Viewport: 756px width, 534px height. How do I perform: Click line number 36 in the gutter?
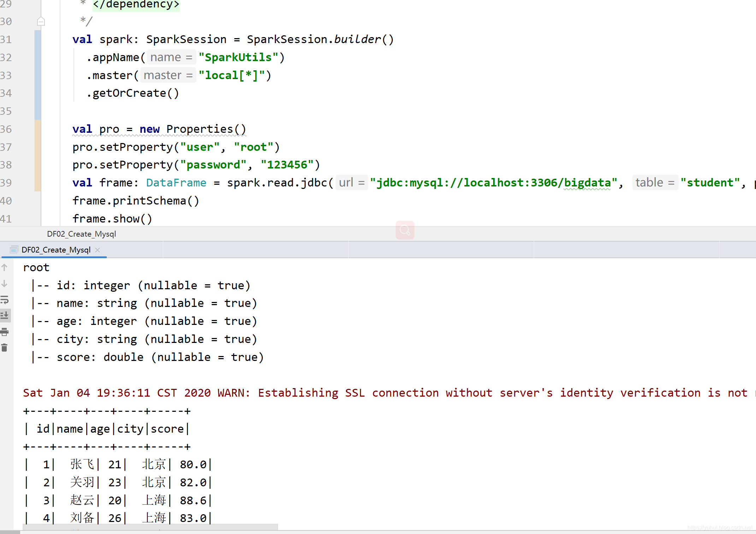(6, 129)
